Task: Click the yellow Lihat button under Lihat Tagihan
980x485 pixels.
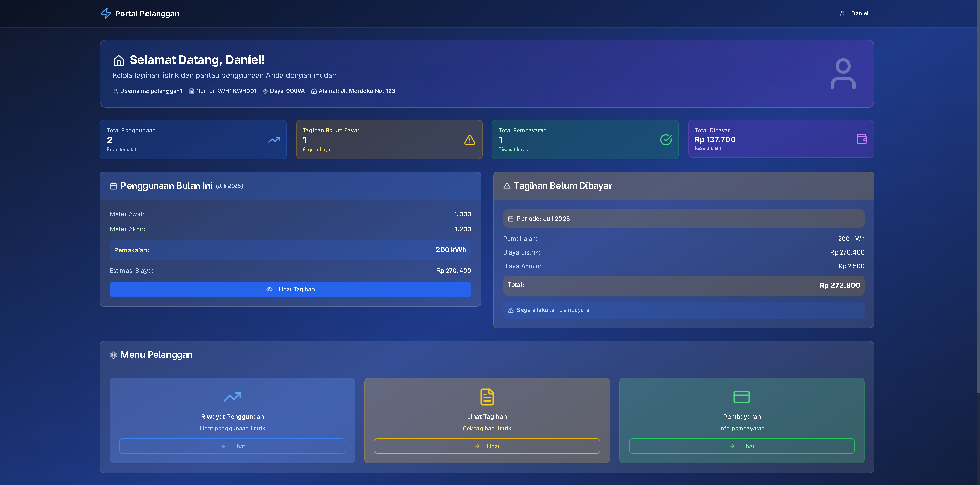Action: pos(487,446)
